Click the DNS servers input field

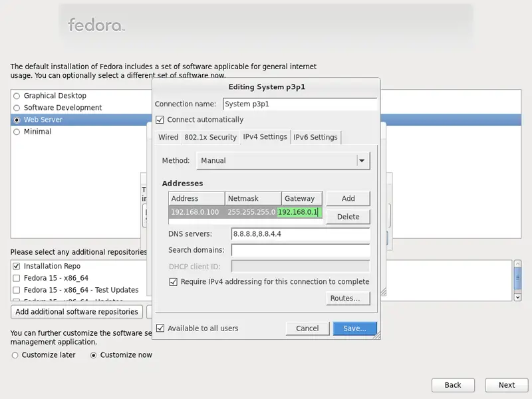(x=301, y=234)
